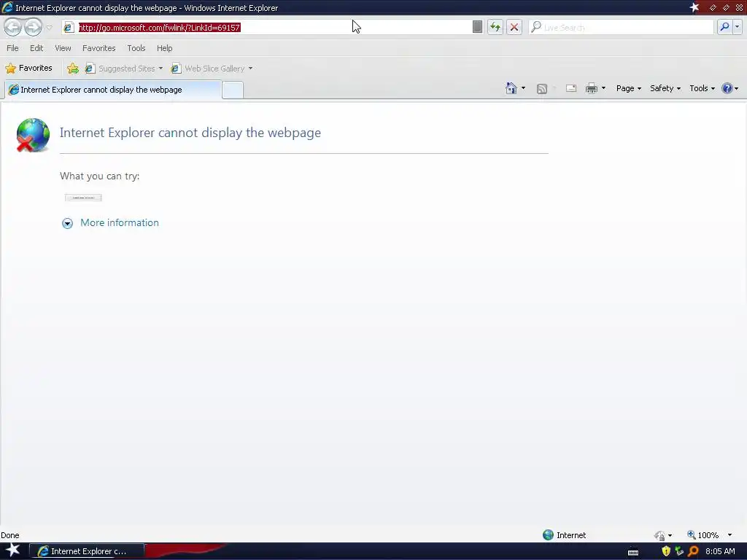Add page to Favorites bar star icon
747x560 pixels.
[x=73, y=69]
